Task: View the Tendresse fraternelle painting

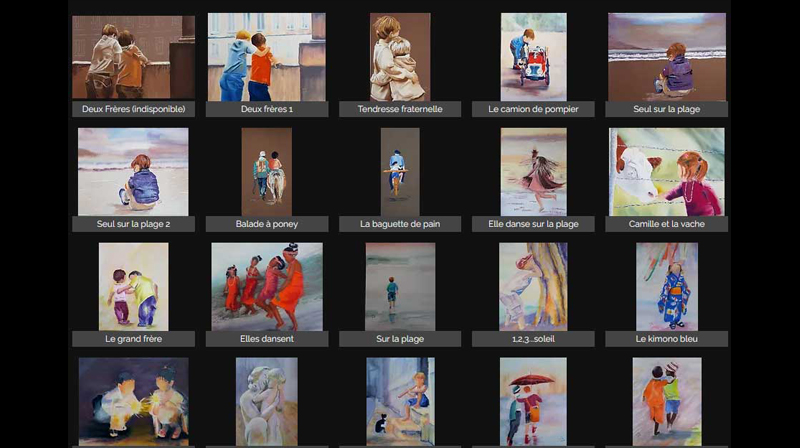Action: tap(400, 57)
